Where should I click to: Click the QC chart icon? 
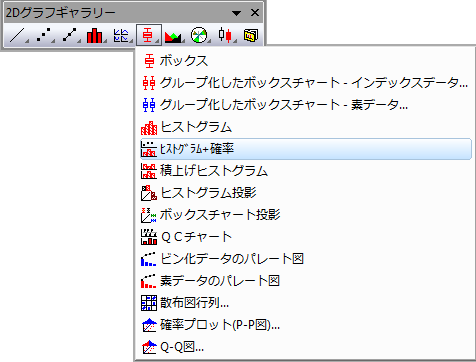pyautogui.click(x=149, y=237)
